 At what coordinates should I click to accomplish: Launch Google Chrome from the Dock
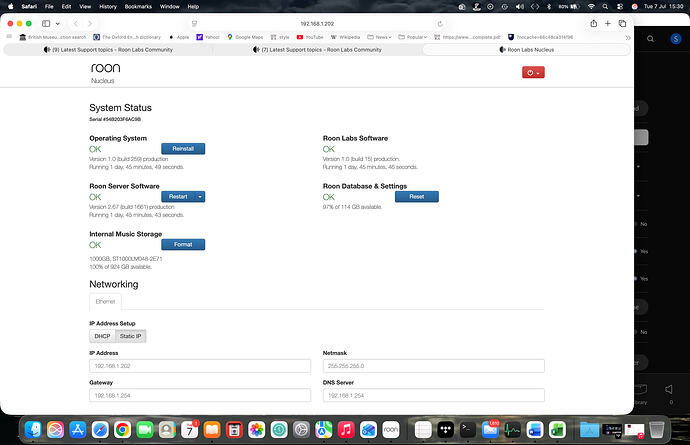click(x=122, y=430)
